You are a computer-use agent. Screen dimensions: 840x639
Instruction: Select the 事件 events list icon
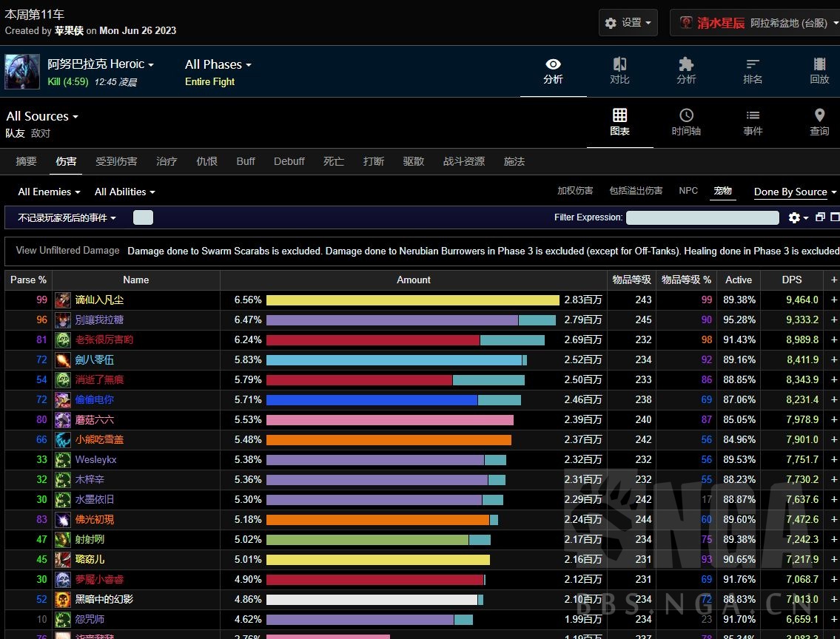[x=753, y=116]
